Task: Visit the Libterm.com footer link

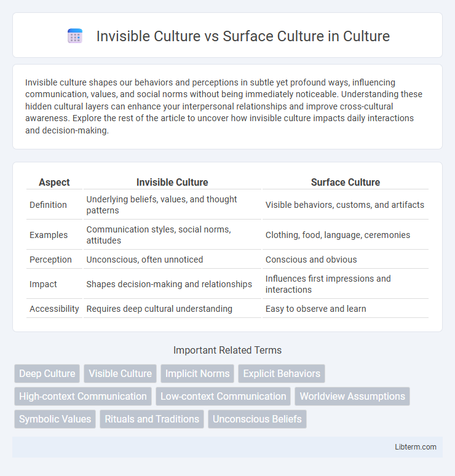Action: 416,447
